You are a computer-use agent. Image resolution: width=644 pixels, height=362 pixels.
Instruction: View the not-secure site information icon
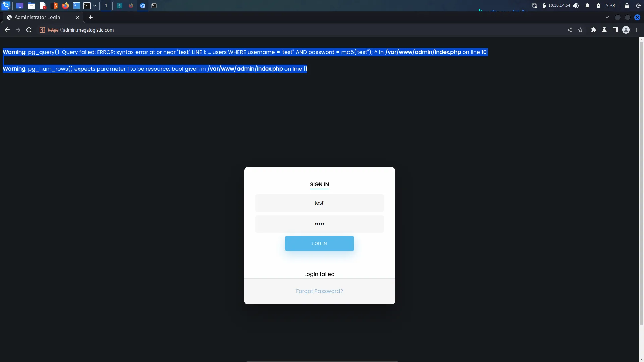point(42,30)
